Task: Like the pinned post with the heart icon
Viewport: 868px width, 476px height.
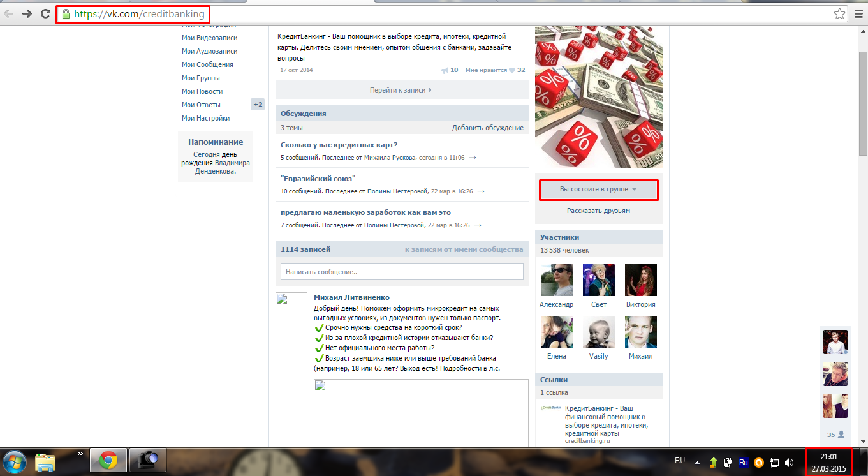Action: click(511, 70)
